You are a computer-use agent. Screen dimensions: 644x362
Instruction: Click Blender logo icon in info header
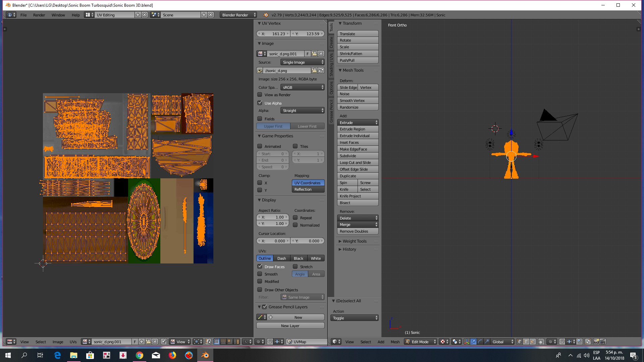coord(266,15)
